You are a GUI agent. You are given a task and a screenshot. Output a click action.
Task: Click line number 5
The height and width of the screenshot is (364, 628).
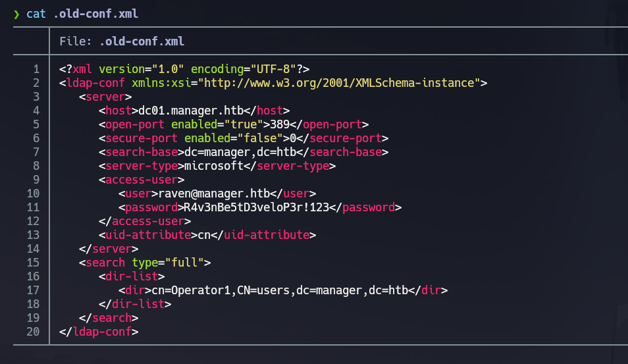click(x=36, y=124)
